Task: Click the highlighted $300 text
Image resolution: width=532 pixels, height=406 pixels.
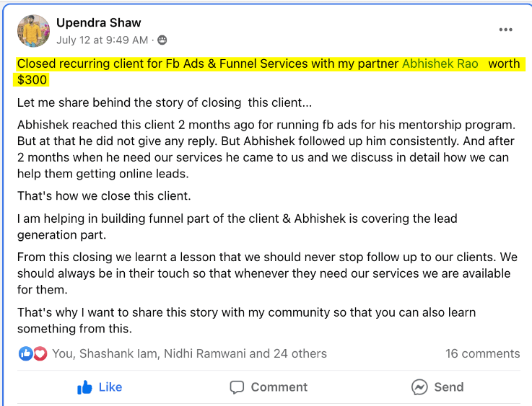Action: click(x=32, y=79)
